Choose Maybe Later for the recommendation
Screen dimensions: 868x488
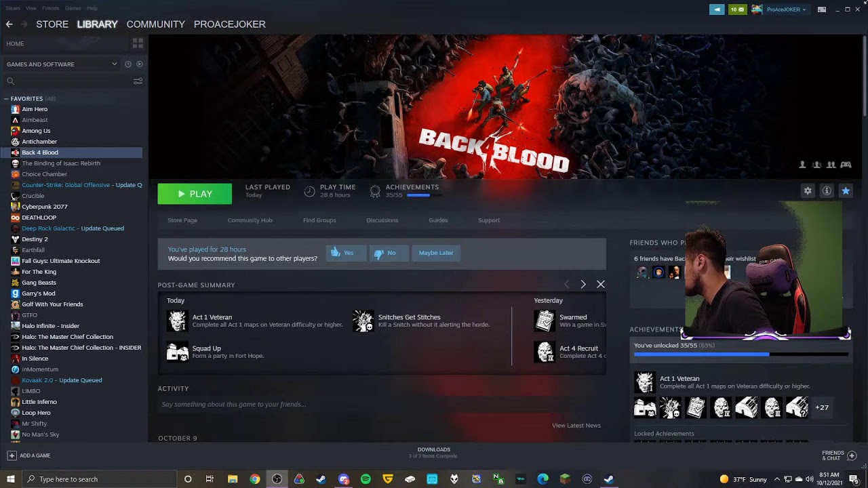(436, 253)
